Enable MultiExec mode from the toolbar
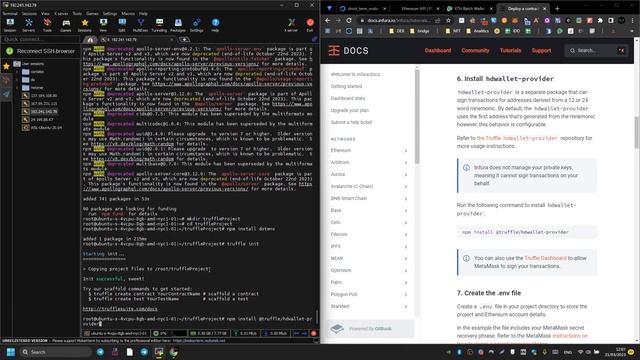 [x=140, y=25]
